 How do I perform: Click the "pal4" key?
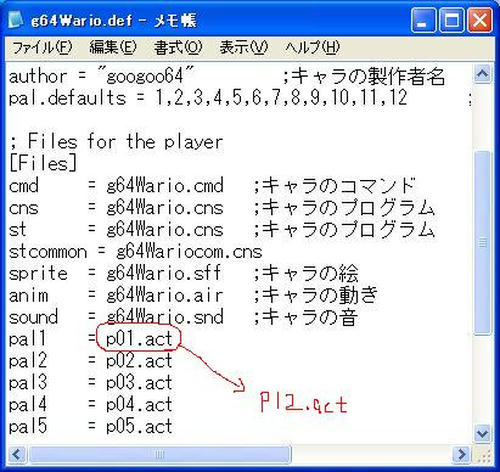27,405
